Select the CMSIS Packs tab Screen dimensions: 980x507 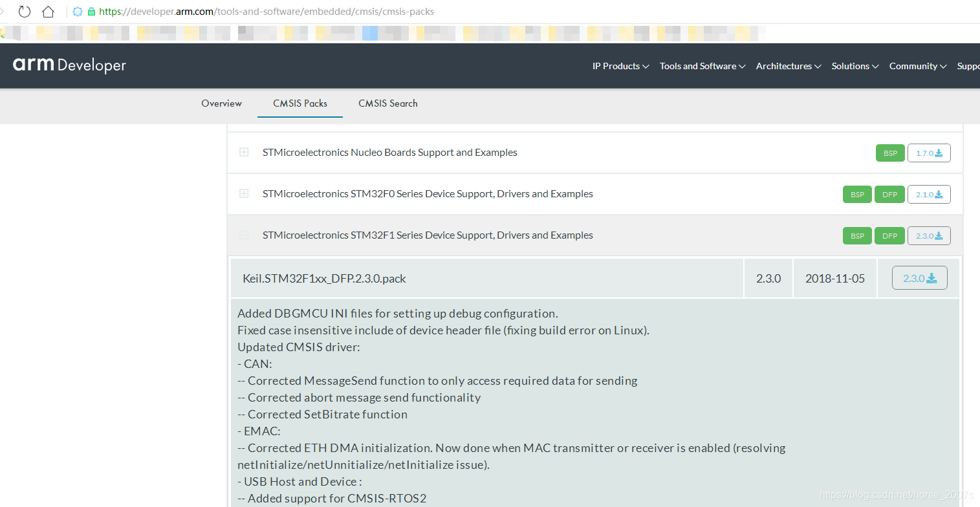coord(300,103)
